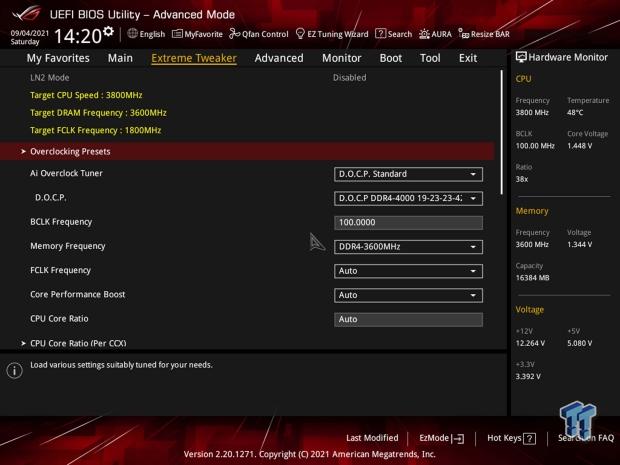Click the globe language icon
The height and width of the screenshot is (465, 620).
132,34
